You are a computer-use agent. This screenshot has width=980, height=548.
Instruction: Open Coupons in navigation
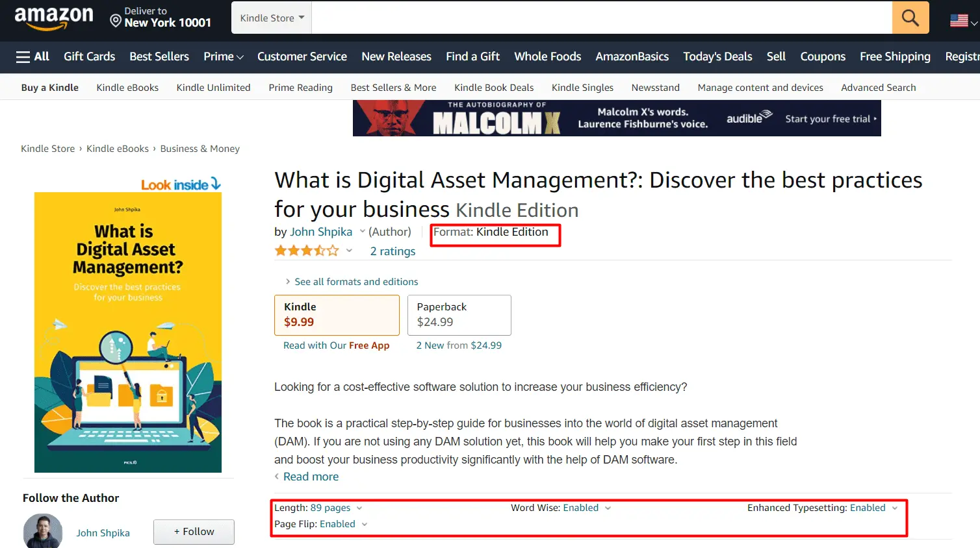pyautogui.click(x=823, y=56)
